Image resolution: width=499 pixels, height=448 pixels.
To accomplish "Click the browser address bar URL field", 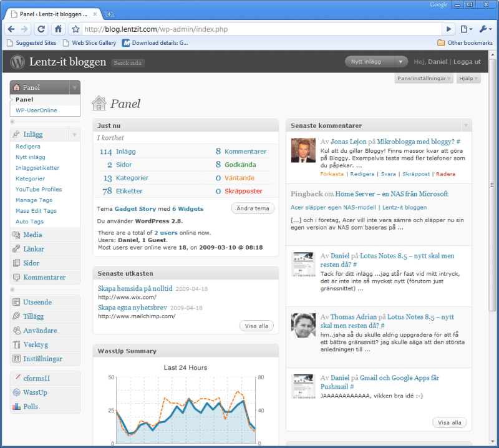I will [x=262, y=29].
